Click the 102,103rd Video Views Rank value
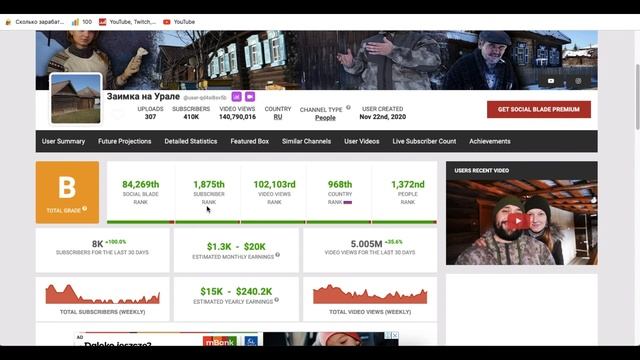This screenshot has width=640, height=360. [274, 184]
